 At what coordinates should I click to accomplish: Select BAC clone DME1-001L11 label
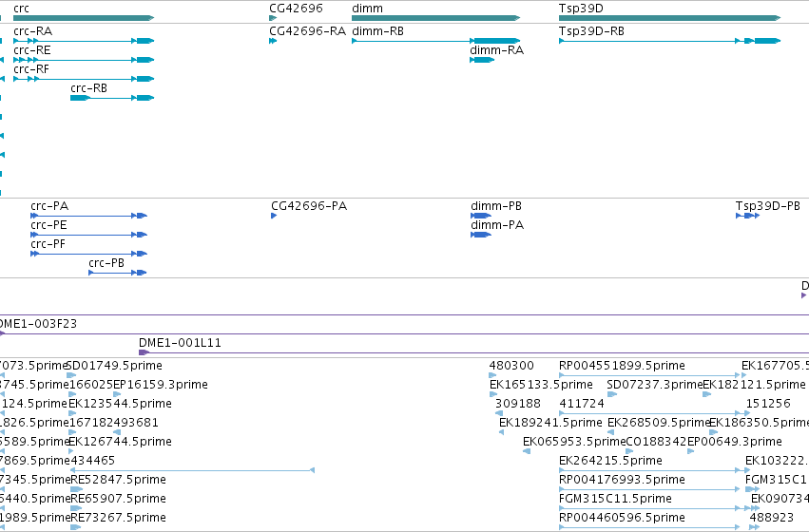(x=180, y=343)
